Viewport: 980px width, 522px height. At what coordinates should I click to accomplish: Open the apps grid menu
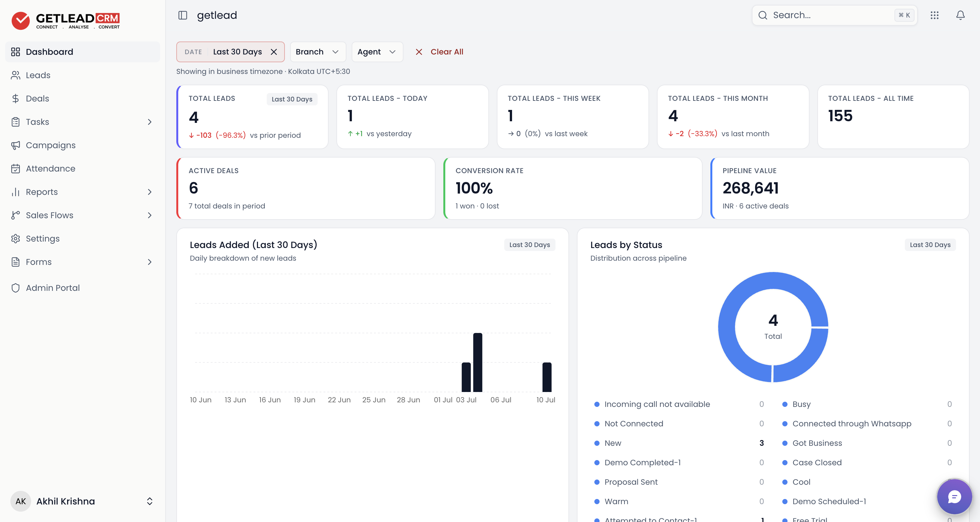[x=934, y=15]
